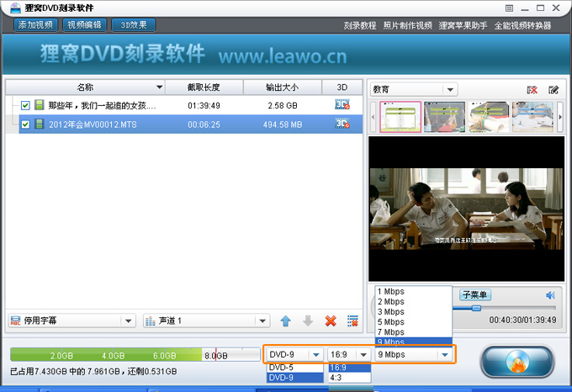Open the DVD-9 disc type dropdown

(x=294, y=354)
